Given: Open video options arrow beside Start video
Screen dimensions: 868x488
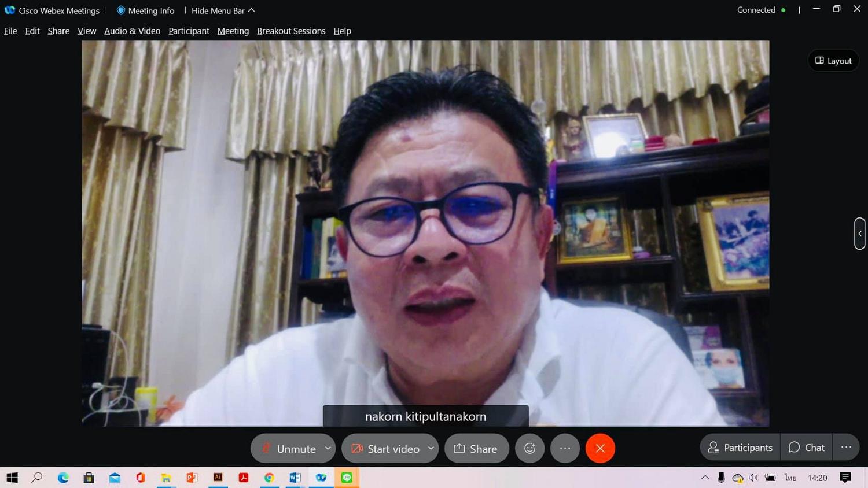Looking at the screenshot, I should pyautogui.click(x=431, y=448).
